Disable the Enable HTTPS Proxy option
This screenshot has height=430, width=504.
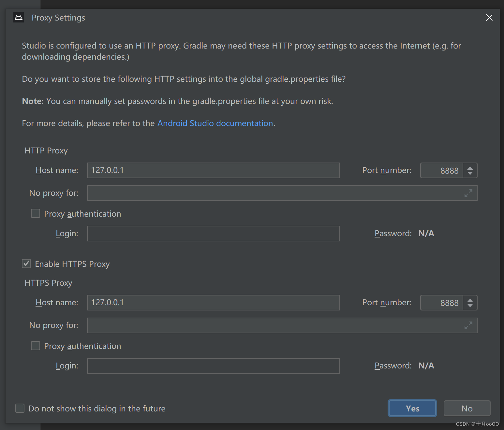[26, 264]
